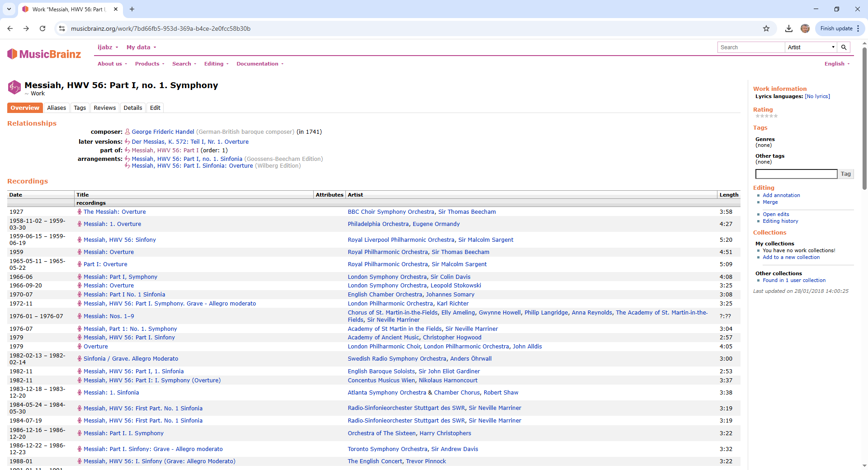Switch to the Aliases tab
The image size is (868, 470).
click(57, 108)
